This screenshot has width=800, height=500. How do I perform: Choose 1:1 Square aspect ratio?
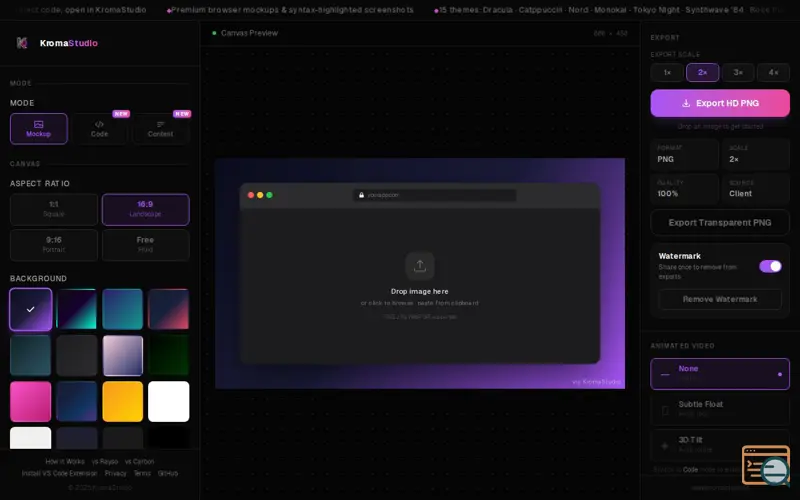(54, 209)
